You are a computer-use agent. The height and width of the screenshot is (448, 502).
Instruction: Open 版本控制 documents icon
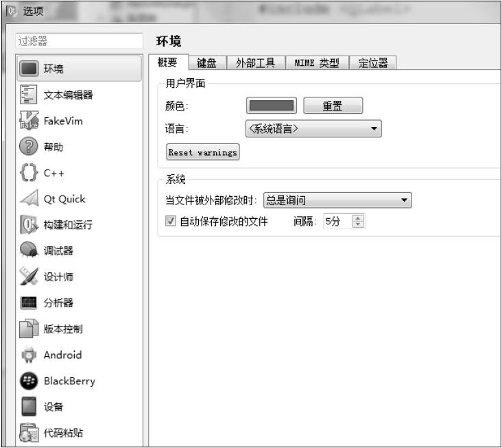pos(29,329)
